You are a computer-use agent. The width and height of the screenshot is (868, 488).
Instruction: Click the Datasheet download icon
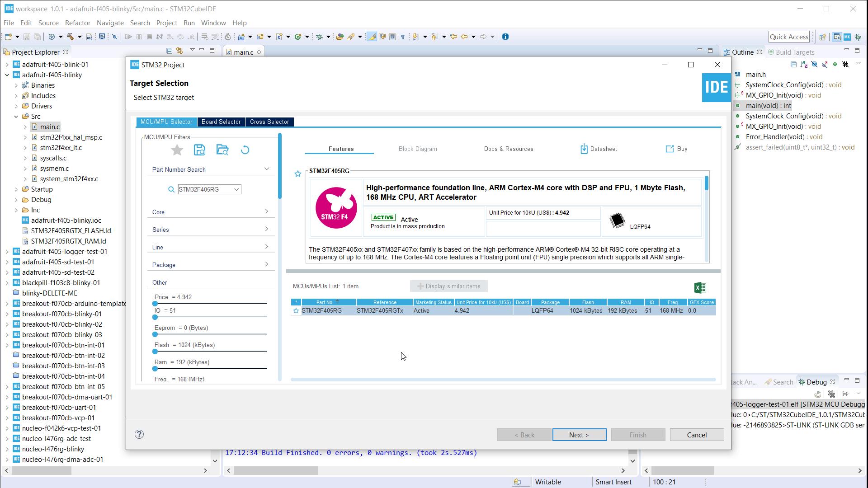[584, 149]
